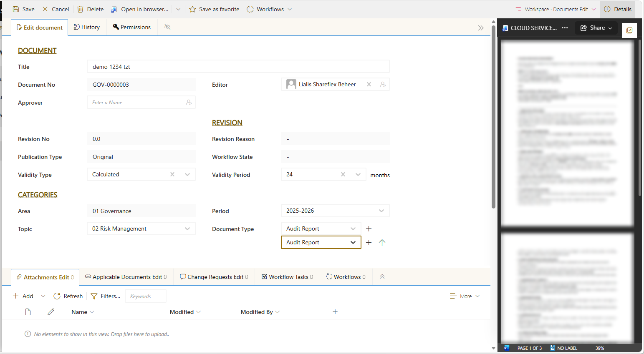Click the Keywords search field
The height and width of the screenshot is (354, 644).
click(x=146, y=296)
